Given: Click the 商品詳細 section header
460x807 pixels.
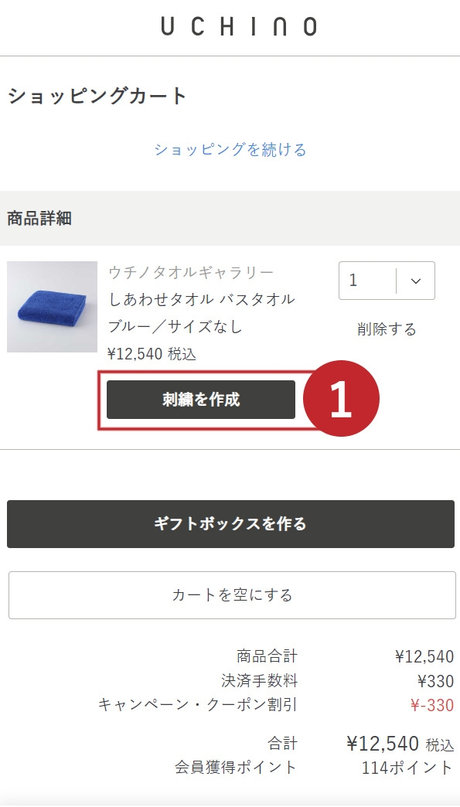Looking at the screenshot, I should (39, 218).
